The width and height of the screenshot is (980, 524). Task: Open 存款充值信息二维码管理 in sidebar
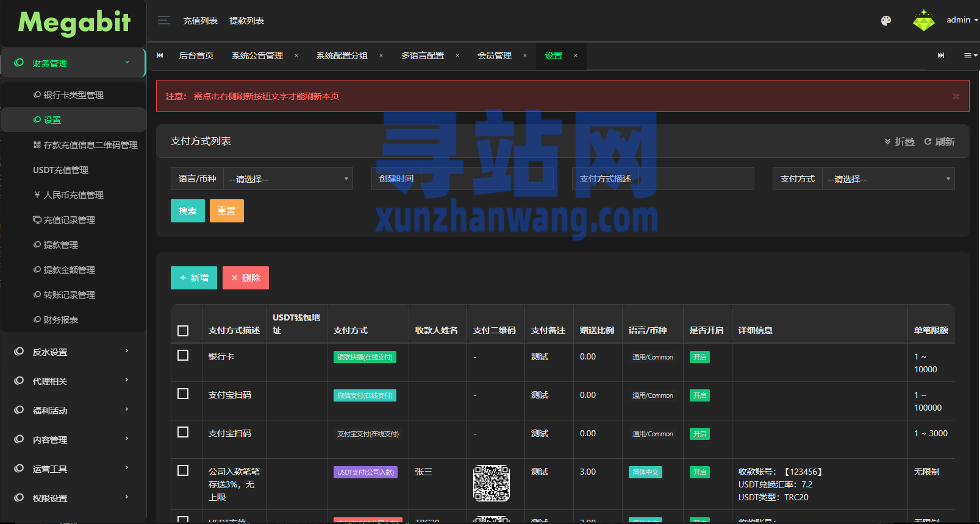[x=73, y=145]
